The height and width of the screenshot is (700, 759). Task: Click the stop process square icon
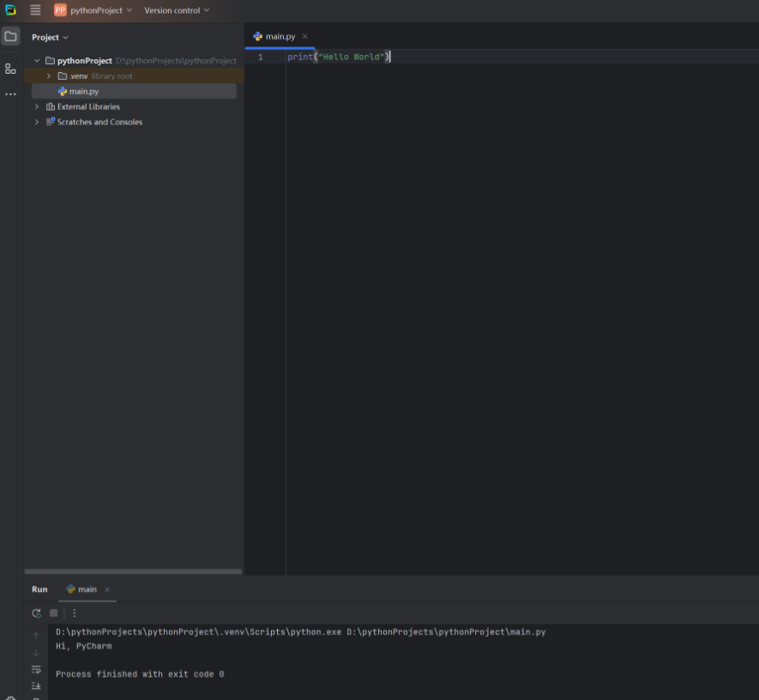[54, 613]
